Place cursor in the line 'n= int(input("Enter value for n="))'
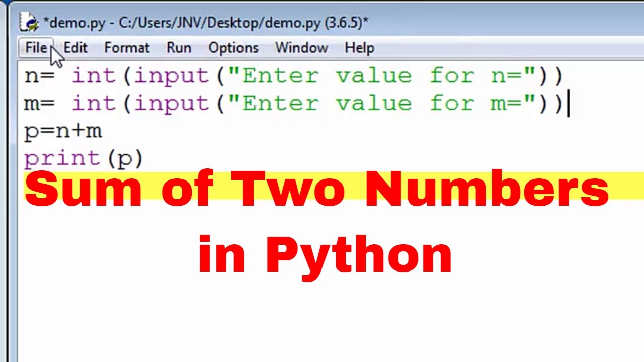 (x=294, y=76)
